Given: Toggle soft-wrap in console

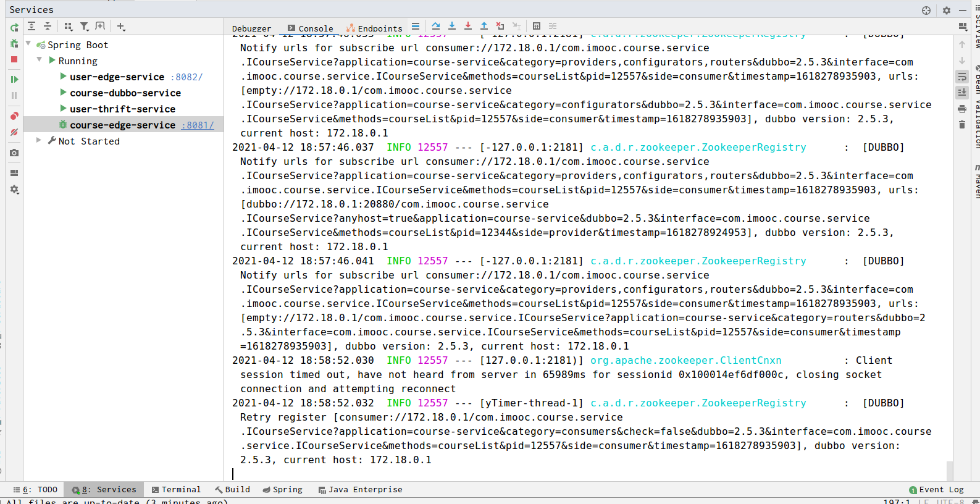Looking at the screenshot, I should pyautogui.click(x=962, y=77).
